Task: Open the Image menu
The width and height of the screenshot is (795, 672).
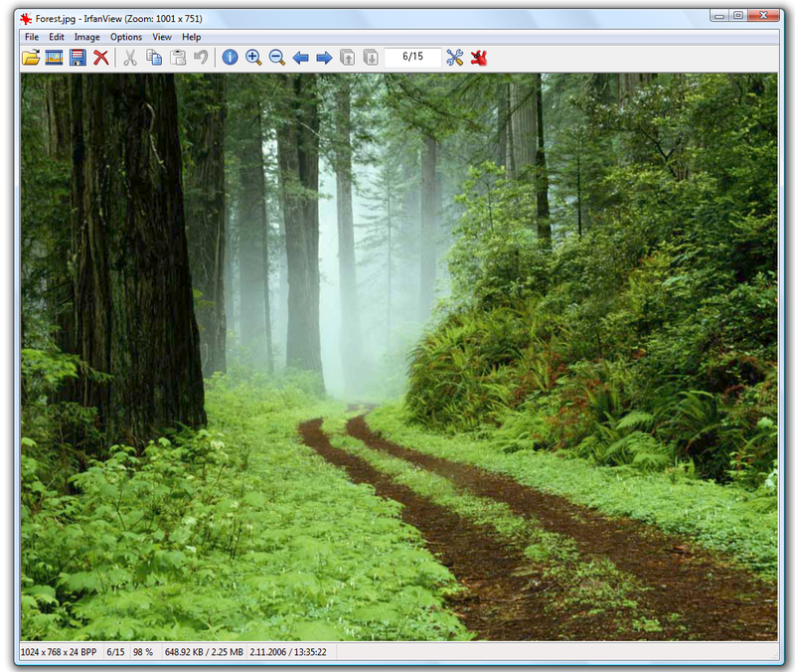Action: (87, 37)
